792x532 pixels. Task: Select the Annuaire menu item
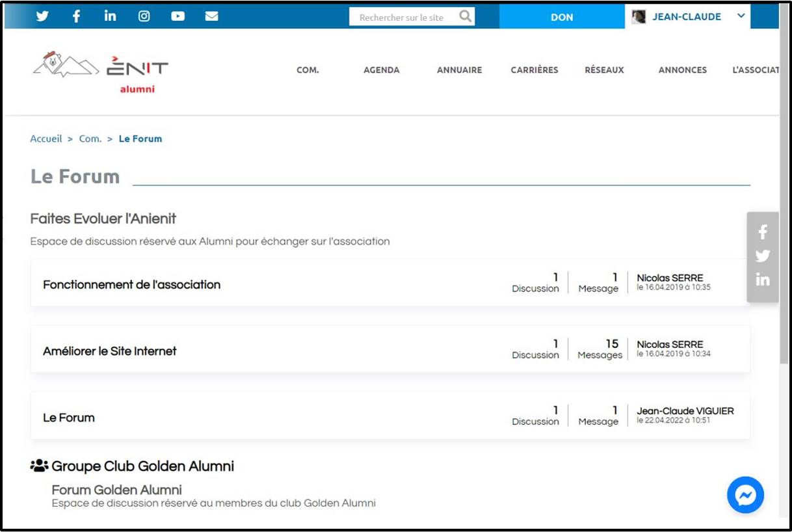(459, 70)
